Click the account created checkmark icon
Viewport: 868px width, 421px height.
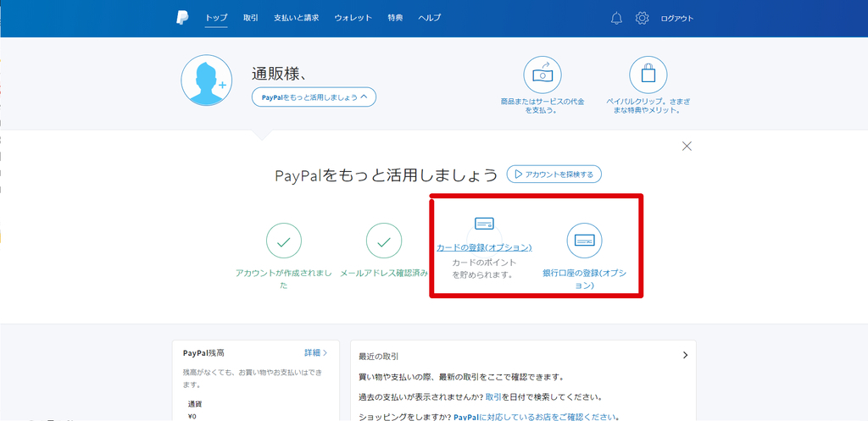click(x=284, y=241)
